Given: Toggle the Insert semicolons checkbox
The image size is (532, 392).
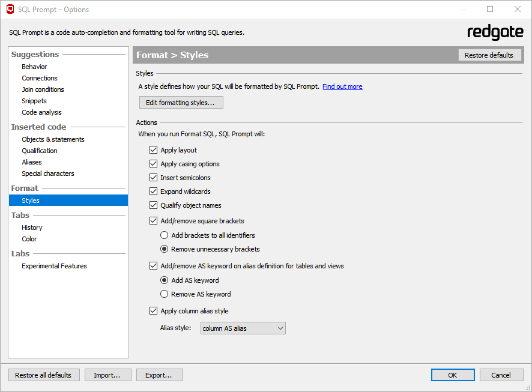Looking at the screenshot, I should coord(153,178).
